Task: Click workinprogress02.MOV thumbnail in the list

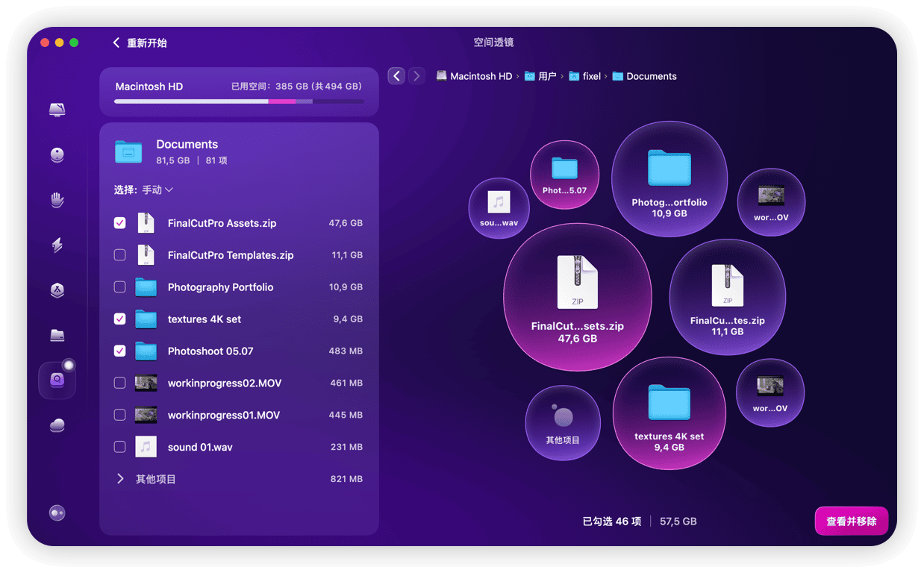Action: pyautogui.click(x=146, y=383)
